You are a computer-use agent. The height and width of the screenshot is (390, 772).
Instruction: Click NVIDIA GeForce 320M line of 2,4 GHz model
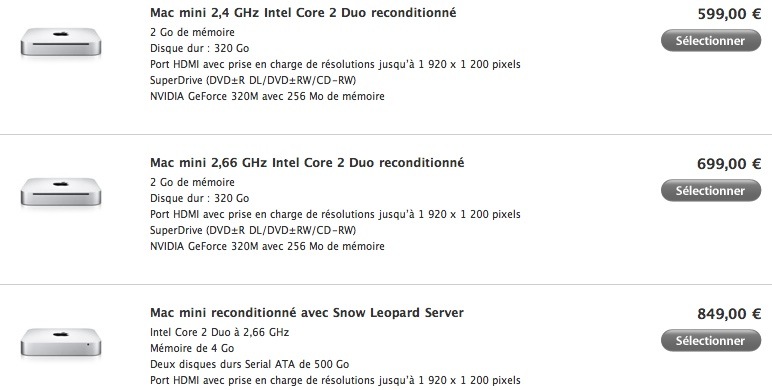pos(267,96)
